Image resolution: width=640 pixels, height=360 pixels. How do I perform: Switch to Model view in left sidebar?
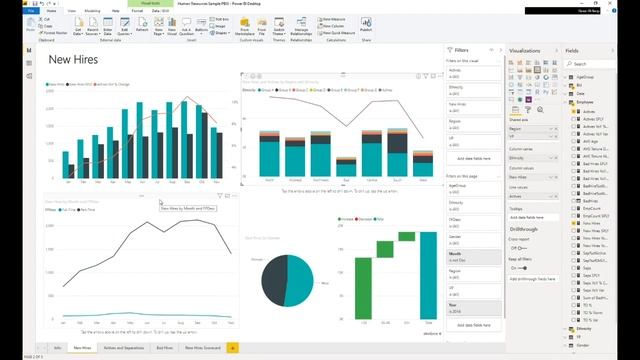pyautogui.click(x=29, y=76)
